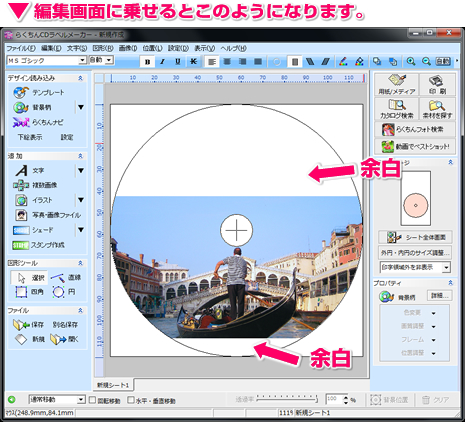Add a 写真・画像ファイル photo
Screen dimensions: 465x422
[x=48, y=215]
